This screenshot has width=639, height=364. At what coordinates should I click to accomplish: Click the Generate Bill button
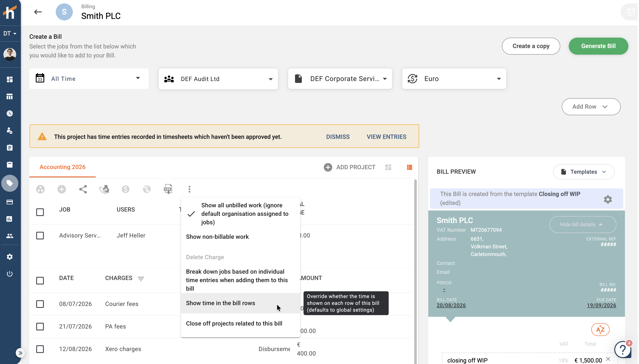(598, 46)
